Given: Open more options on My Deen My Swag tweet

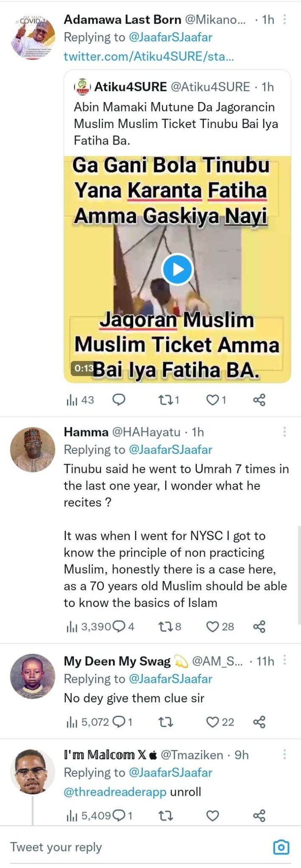Looking at the screenshot, I should [284, 661].
